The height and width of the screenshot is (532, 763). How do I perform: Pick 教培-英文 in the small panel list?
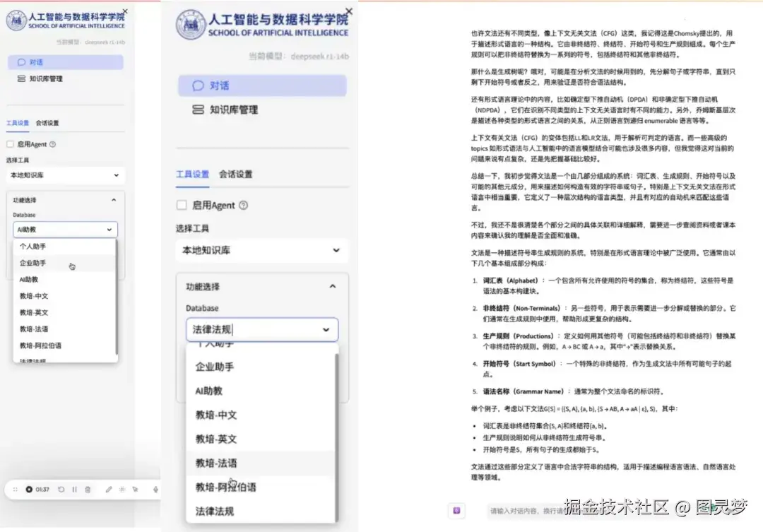tap(64, 312)
